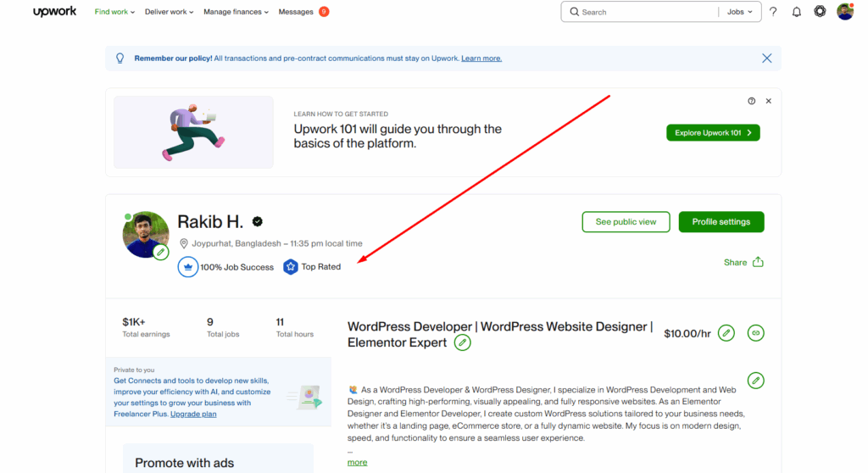
Task: Click the Upgrade plan link
Action: point(193,414)
